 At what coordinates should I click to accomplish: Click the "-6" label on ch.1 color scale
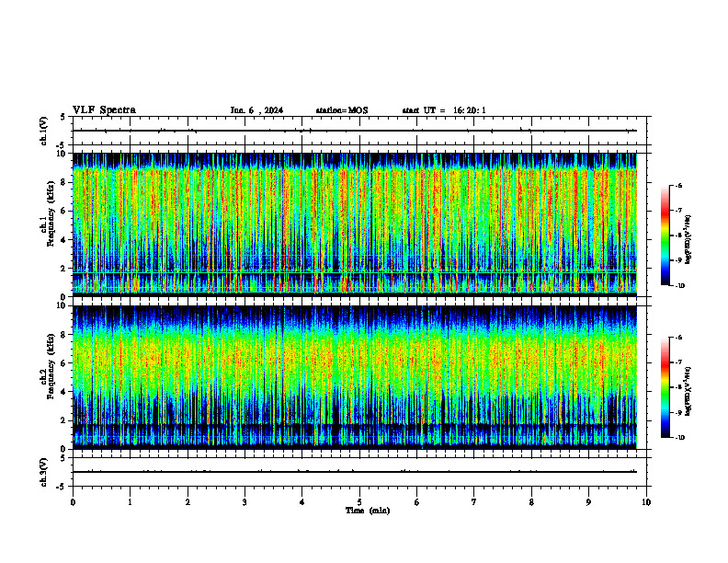677,185
